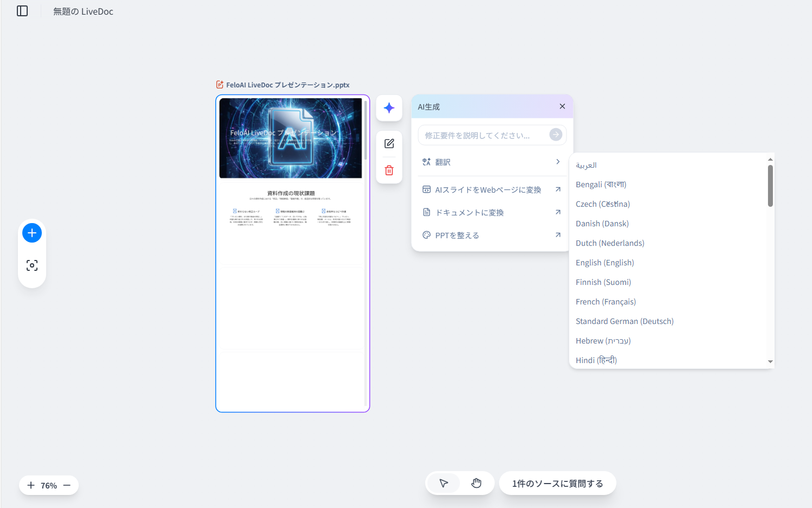
Task: Open the AI sparkle generation button
Action: [x=389, y=108]
